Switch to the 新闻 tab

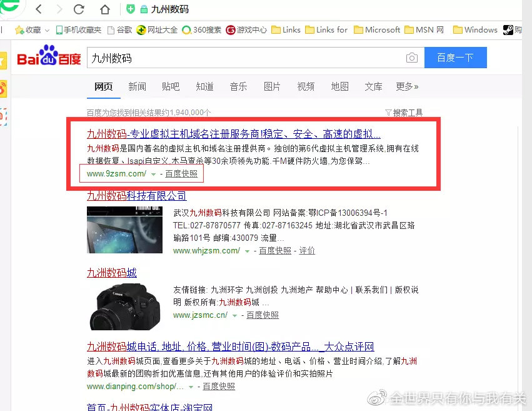tap(137, 86)
